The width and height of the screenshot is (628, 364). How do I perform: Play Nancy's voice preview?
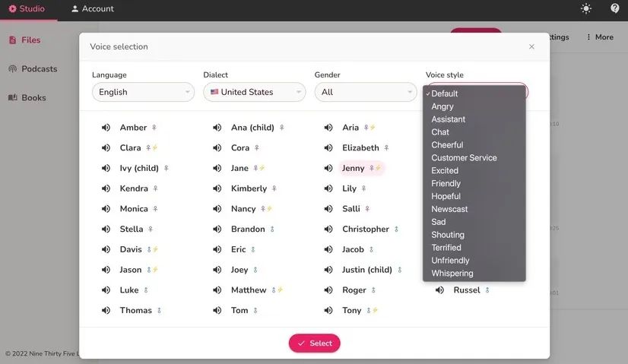click(x=217, y=209)
